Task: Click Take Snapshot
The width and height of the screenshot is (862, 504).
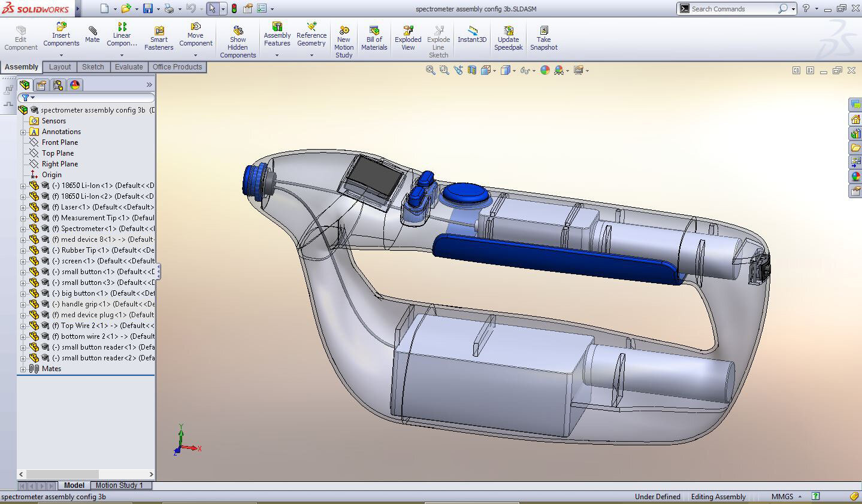Action: [x=543, y=38]
